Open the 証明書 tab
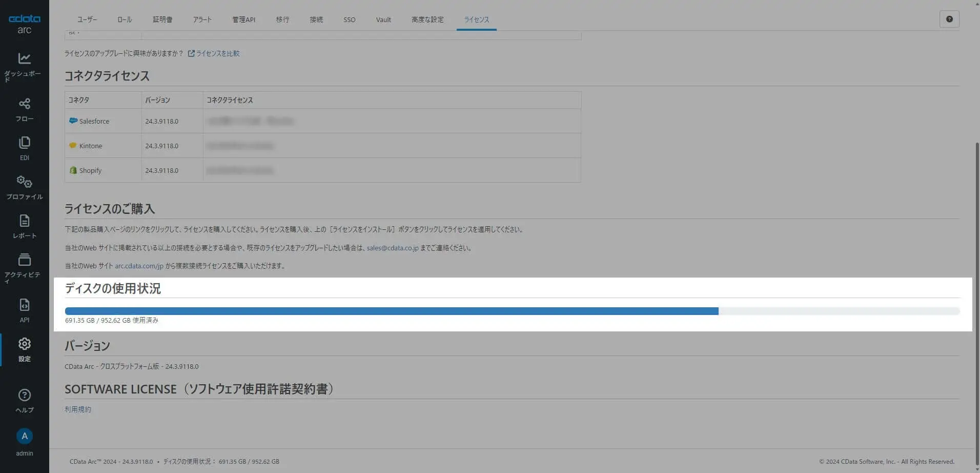 point(162,19)
